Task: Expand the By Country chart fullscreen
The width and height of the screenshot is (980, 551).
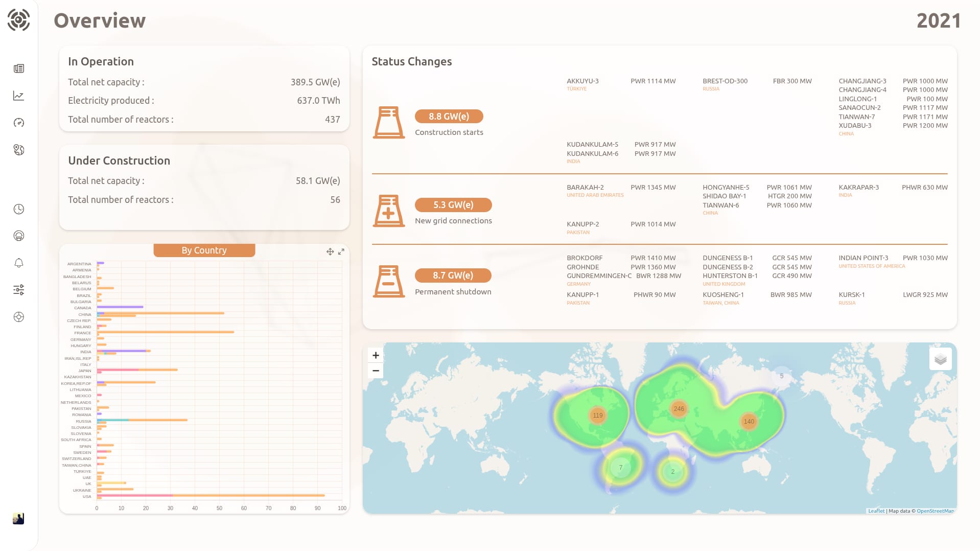Action: 341,251
